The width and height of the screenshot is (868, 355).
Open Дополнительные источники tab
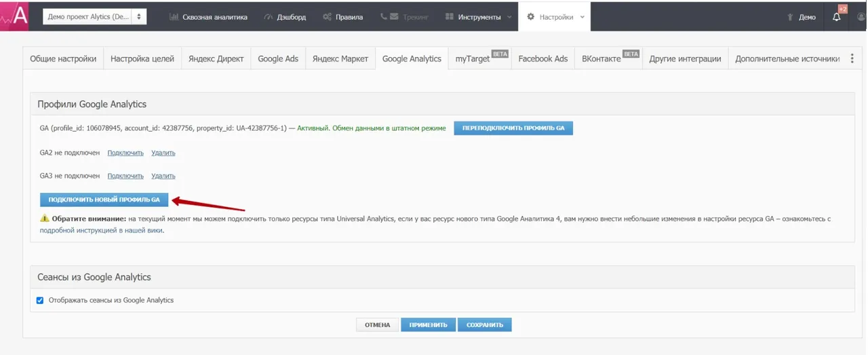[x=787, y=59]
